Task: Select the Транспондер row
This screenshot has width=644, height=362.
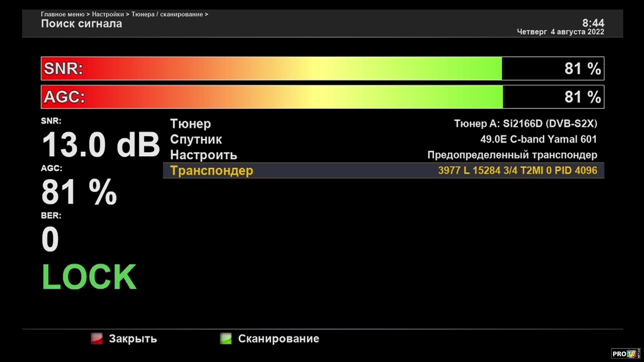Action: 212,171
